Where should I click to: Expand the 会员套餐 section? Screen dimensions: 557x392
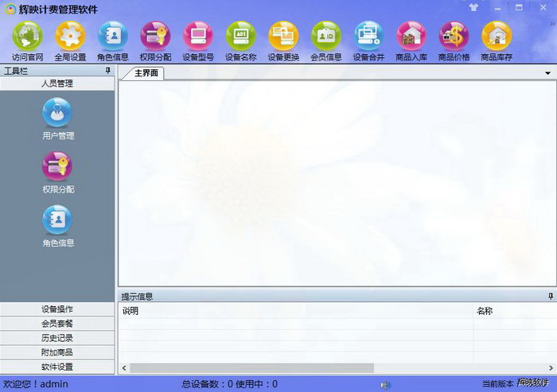click(57, 324)
